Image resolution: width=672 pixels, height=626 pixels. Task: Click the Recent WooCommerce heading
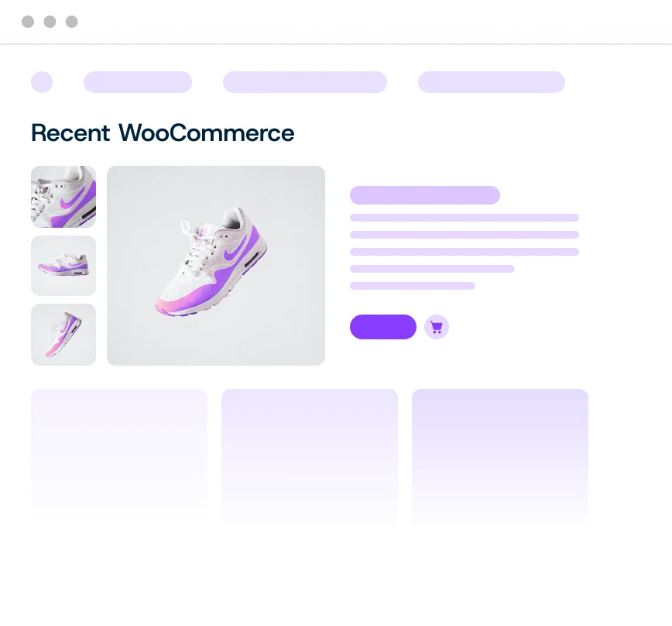(163, 133)
